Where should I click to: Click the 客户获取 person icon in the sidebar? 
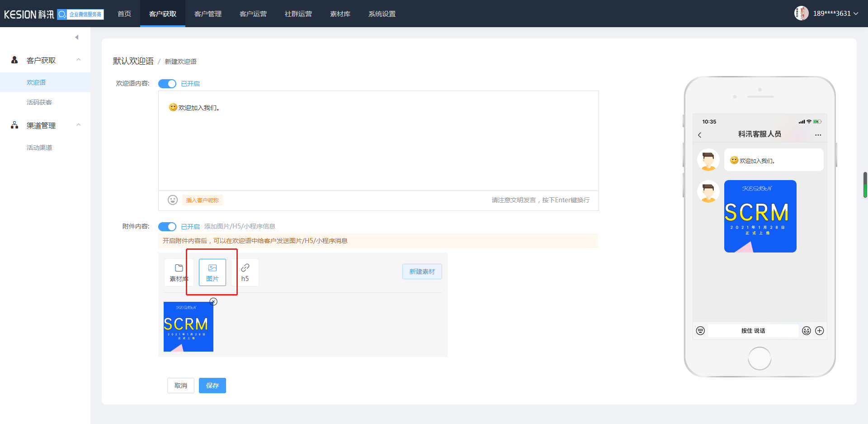point(14,60)
